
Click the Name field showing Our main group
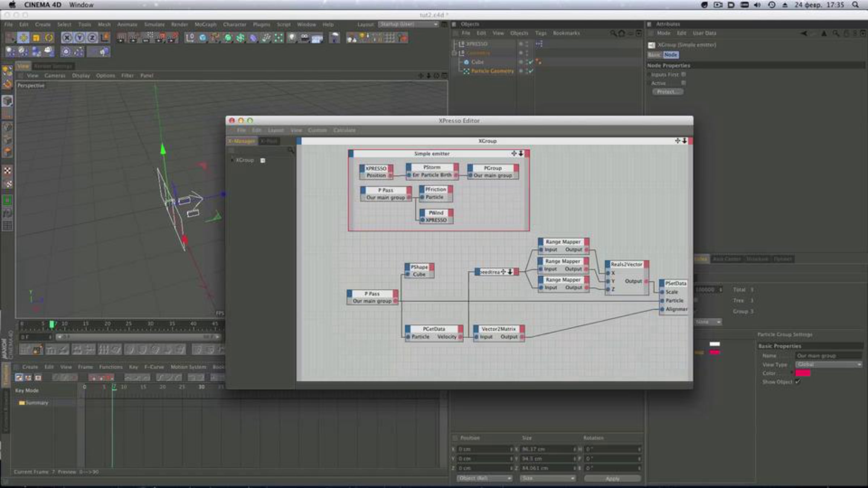coord(829,356)
